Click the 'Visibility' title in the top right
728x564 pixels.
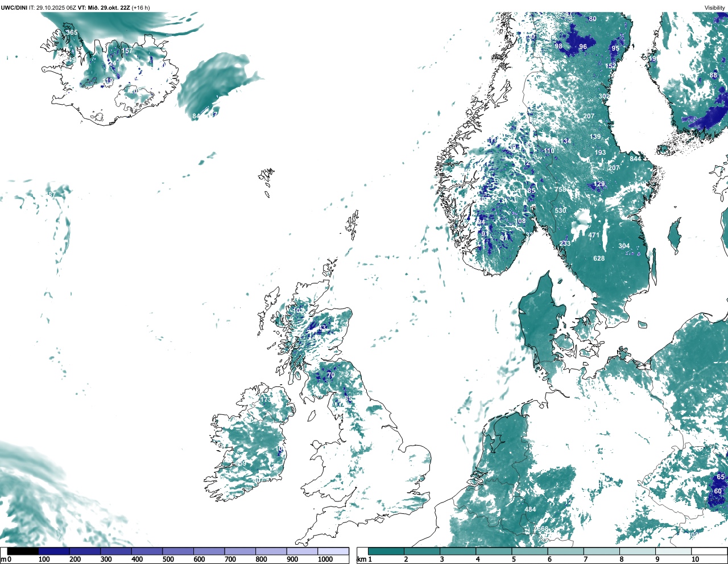point(715,7)
